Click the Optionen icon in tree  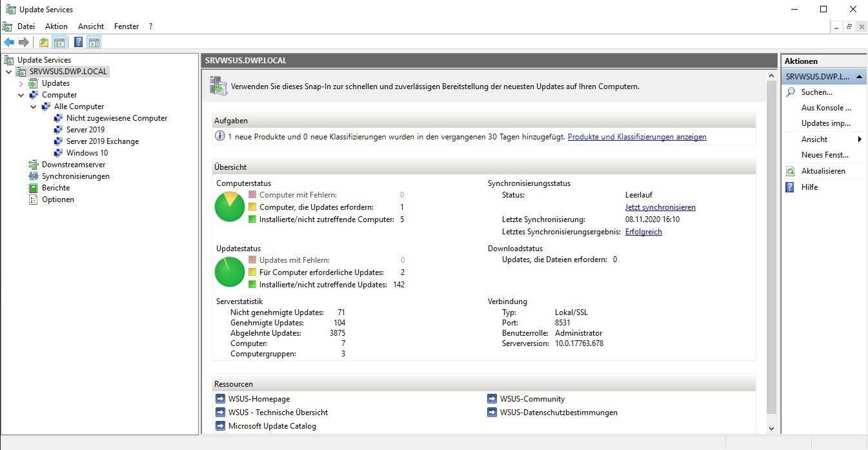click(34, 199)
